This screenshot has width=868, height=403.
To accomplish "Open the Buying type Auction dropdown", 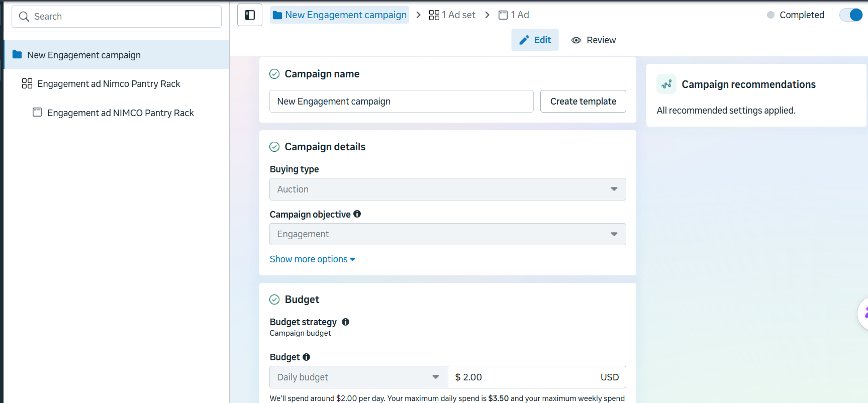I will tap(448, 189).
